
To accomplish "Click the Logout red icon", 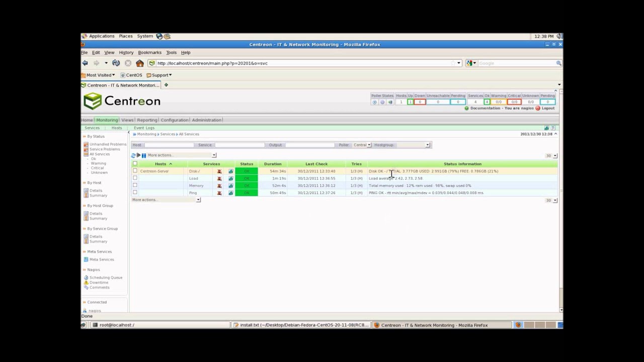I will point(538,108).
